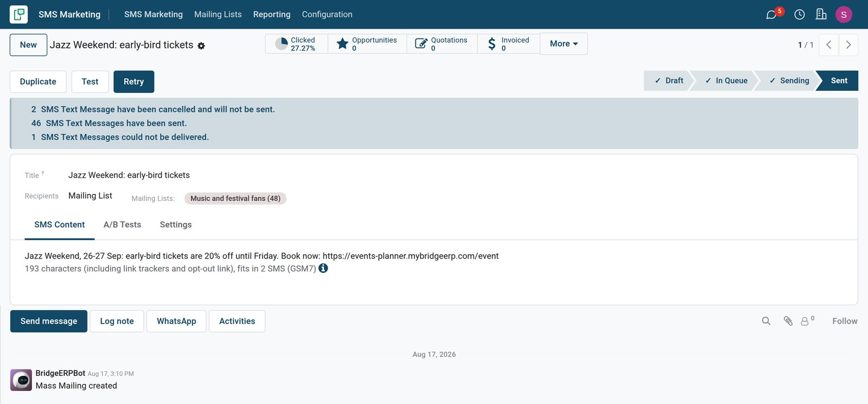This screenshot has width=868, height=404.
Task: Search chatter messages with magnifier icon
Action: [766, 321]
